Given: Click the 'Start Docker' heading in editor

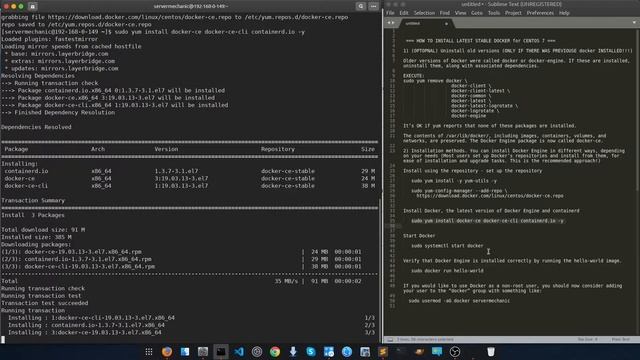Looking at the screenshot, I should [x=419, y=236].
